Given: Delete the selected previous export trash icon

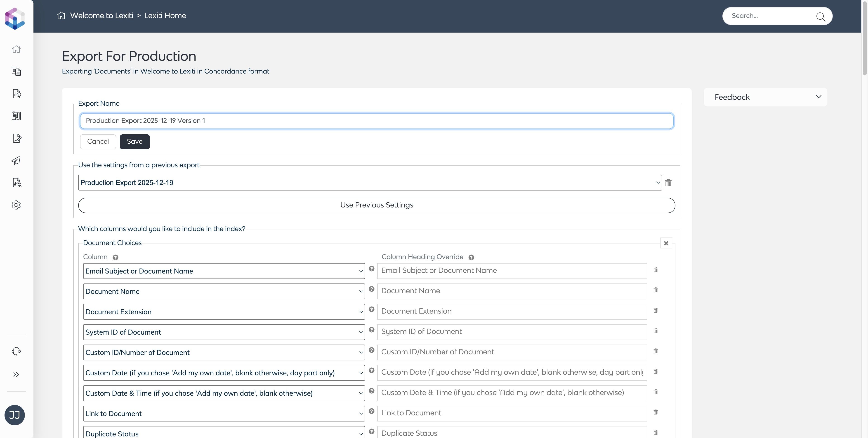Looking at the screenshot, I should click(x=668, y=183).
